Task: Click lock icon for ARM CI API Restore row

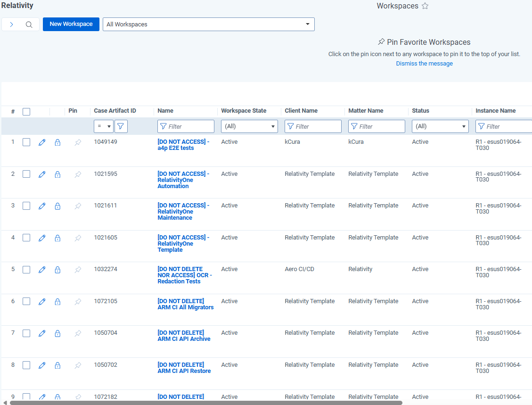Action: tap(57, 365)
